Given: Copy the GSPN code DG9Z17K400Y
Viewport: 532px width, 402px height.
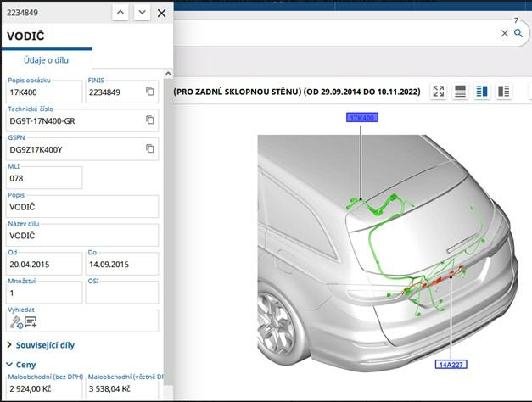Looking at the screenshot, I should [150, 148].
